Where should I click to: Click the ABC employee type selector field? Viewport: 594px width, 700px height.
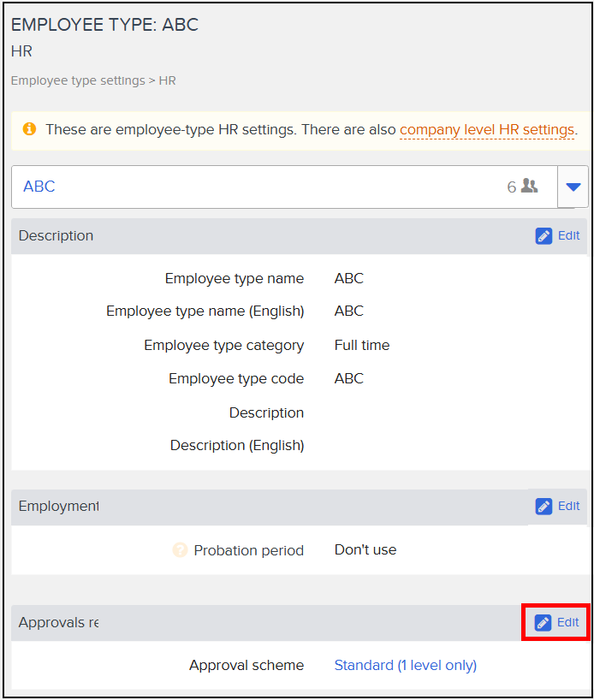[284, 187]
